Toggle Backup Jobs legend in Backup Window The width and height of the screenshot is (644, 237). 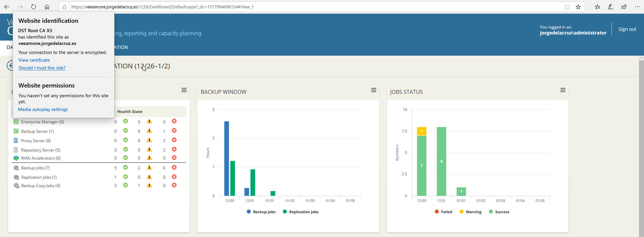[x=261, y=212]
